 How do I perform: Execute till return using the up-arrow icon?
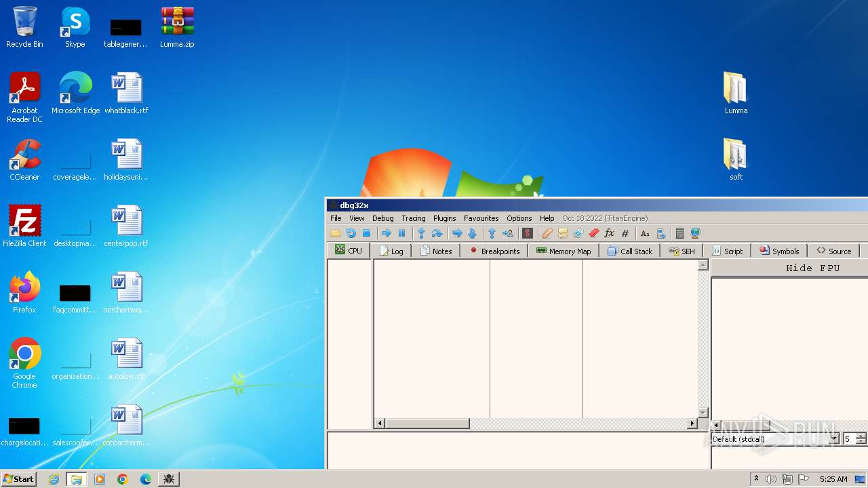(492, 233)
